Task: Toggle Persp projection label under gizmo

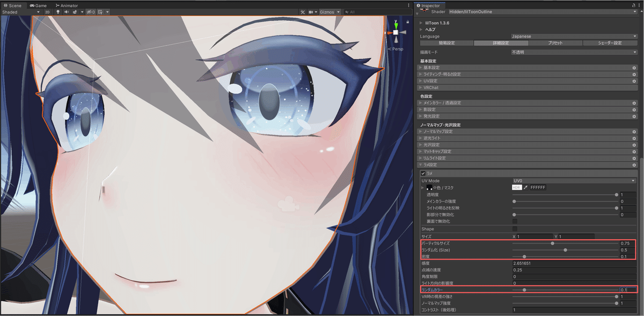Action: (398, 49)
